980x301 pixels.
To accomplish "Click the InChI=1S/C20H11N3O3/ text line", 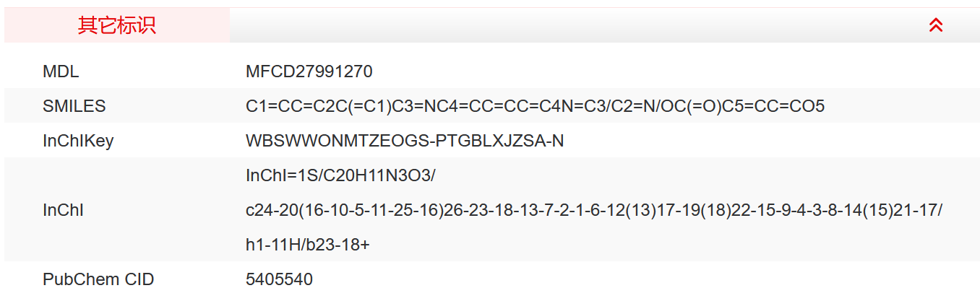I will [340, 175].
